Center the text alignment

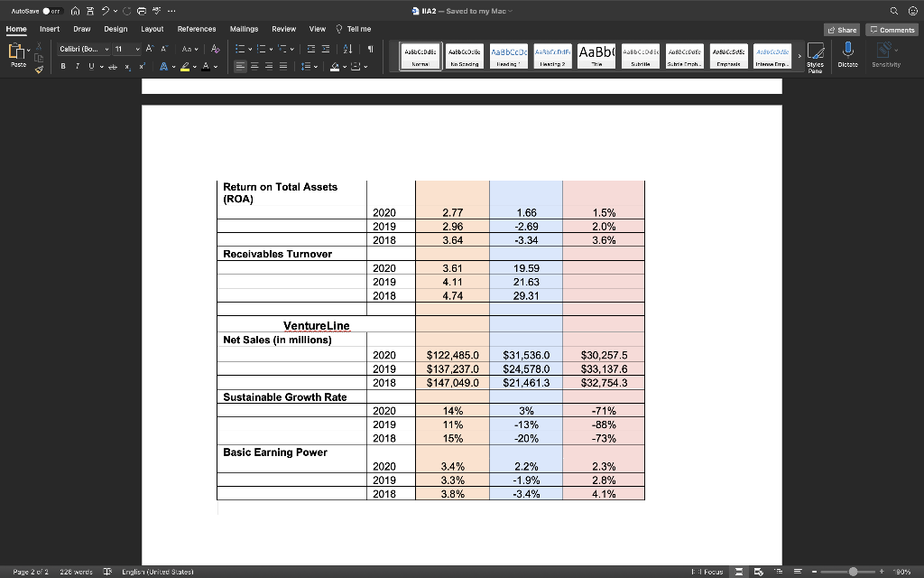[x=254, y=67]
